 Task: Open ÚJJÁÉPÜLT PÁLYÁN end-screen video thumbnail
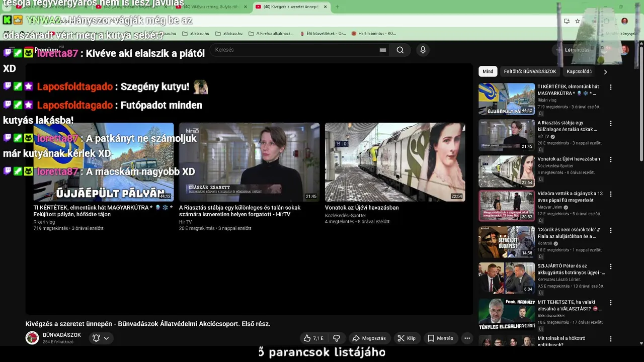[x=104, y=162]
